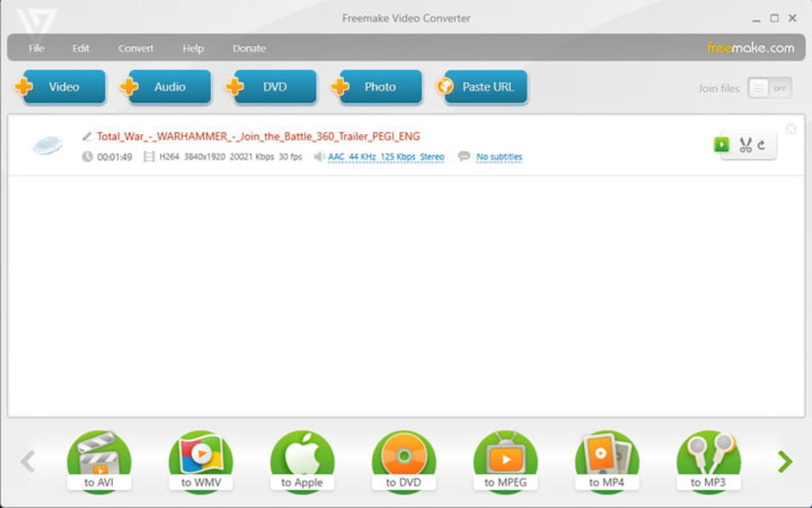Open the Convert menu
The width and height of the screenshot is (812, 508).
[136, 48]
